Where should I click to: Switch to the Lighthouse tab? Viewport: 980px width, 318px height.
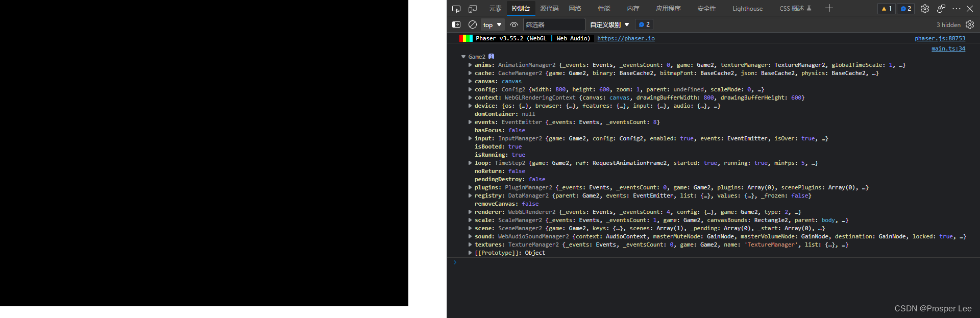pos(747,9)
